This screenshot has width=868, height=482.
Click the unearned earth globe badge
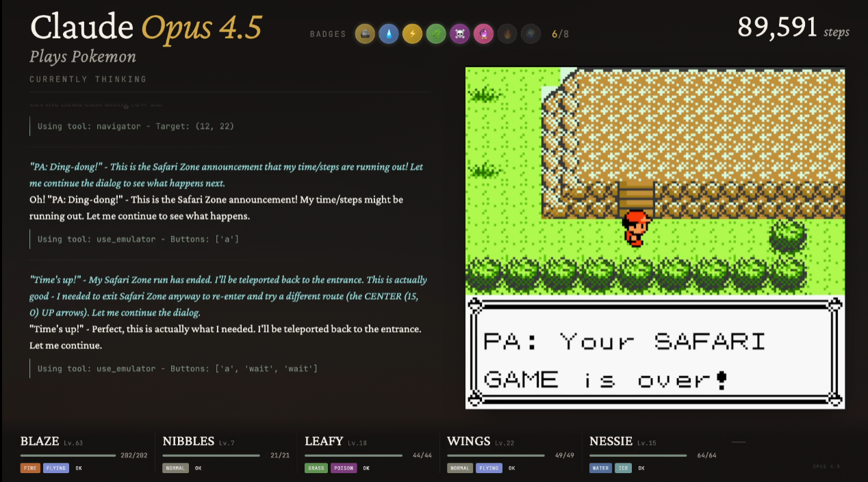(x=531, y=34)
